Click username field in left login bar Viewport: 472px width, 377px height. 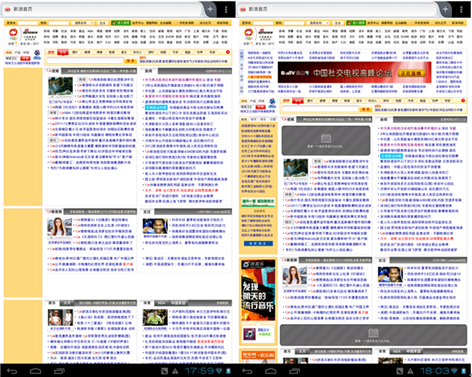28,23
